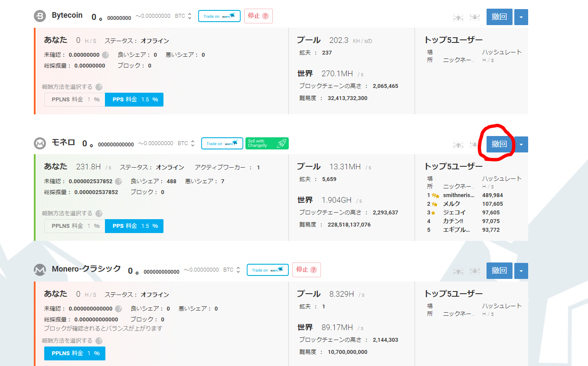The width and height of the screenshot is (588, 366).
Task: Click user エジプル... in モネロ top 5
Action: (456, 230)
